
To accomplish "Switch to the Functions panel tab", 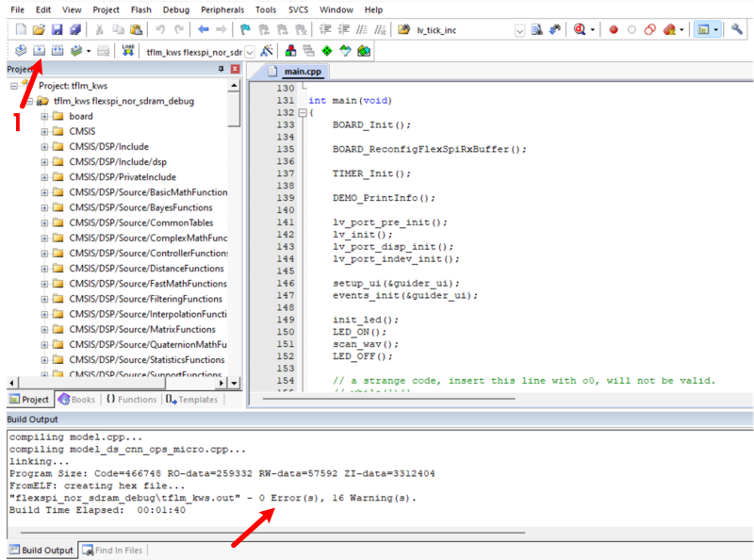I will [131, 400].
